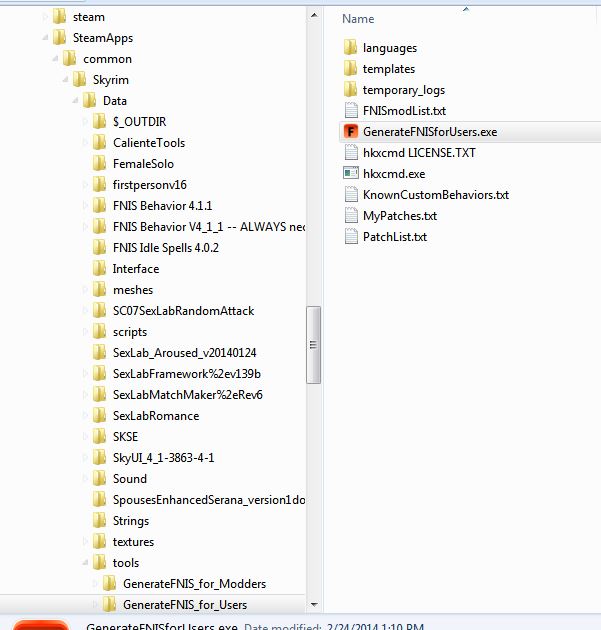Click the SKSE folder icon in tree
This screenshot has width=601, height=630.
point(99,436)
